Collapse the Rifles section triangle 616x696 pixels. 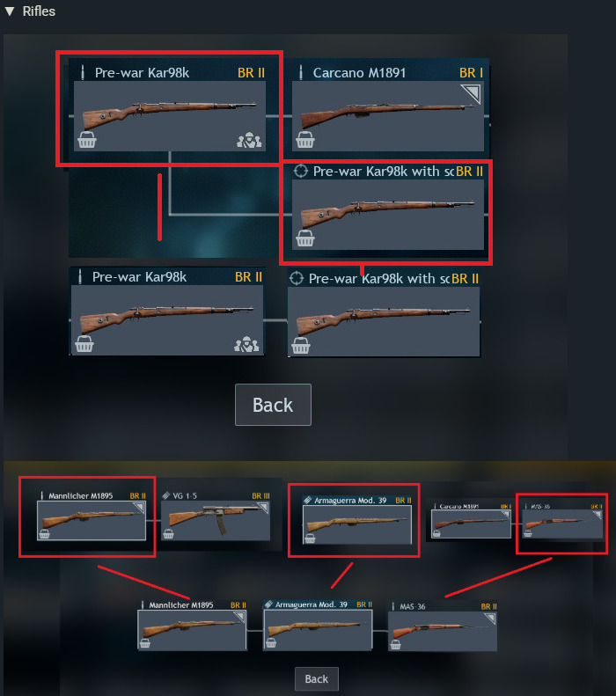(x=10, y=11)
